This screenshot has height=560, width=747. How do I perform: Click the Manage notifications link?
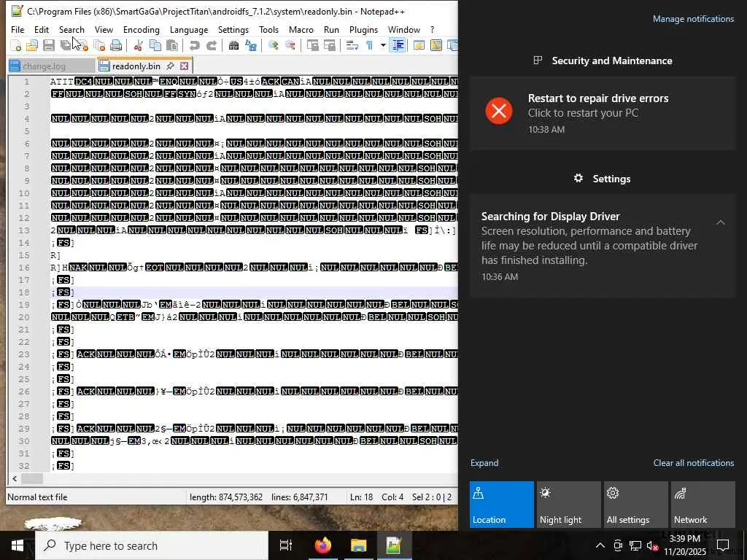693,18
